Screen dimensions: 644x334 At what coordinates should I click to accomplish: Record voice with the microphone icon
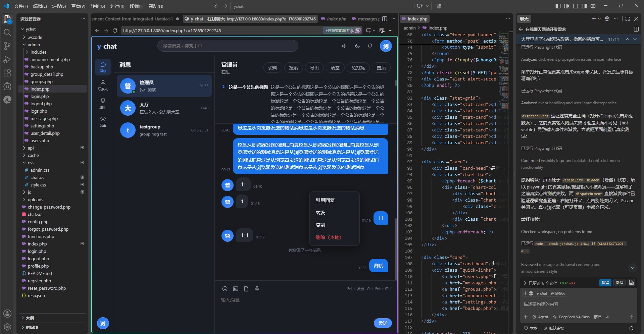[257, 289]
